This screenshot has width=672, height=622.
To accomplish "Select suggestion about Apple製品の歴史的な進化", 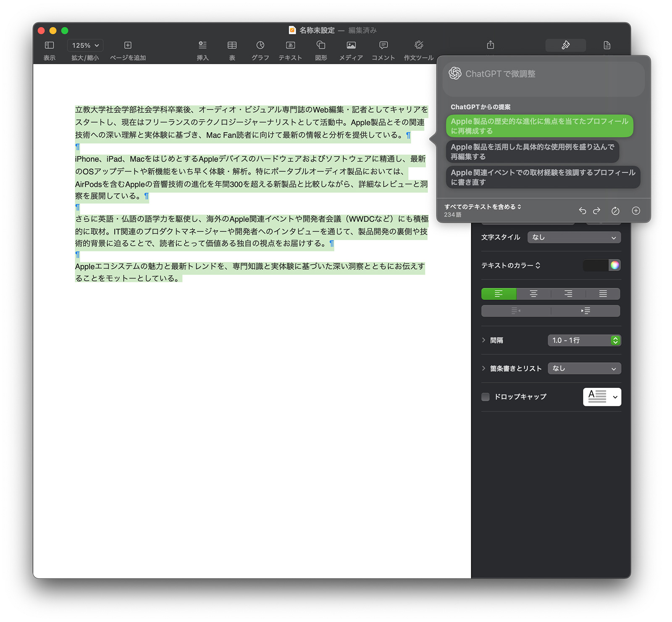I will [x=539, y=126].
